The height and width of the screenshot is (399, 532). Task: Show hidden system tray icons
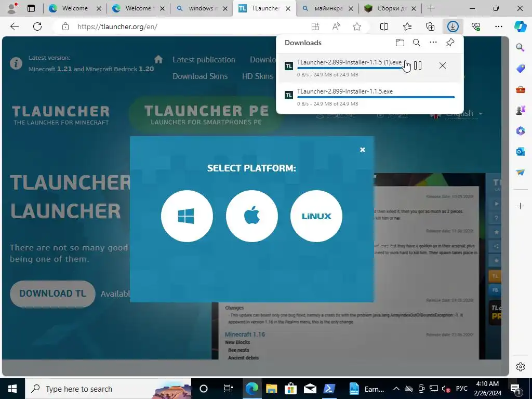pos(396,389)
